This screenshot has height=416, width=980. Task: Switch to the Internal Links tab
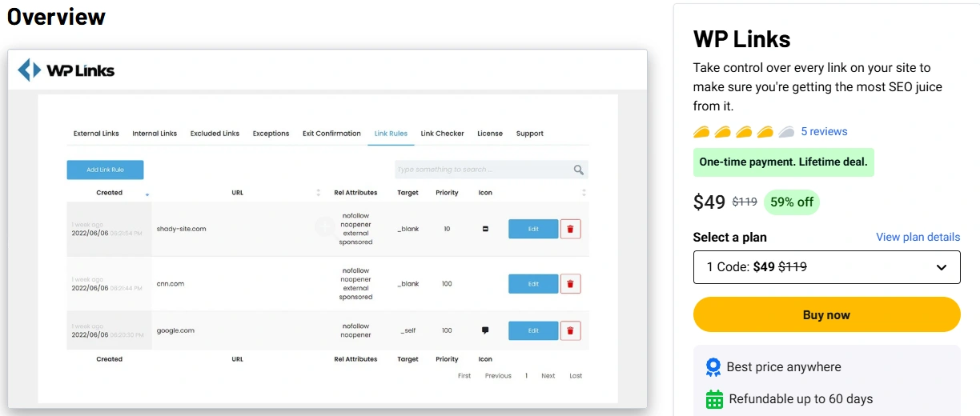[x=155, y=134]
